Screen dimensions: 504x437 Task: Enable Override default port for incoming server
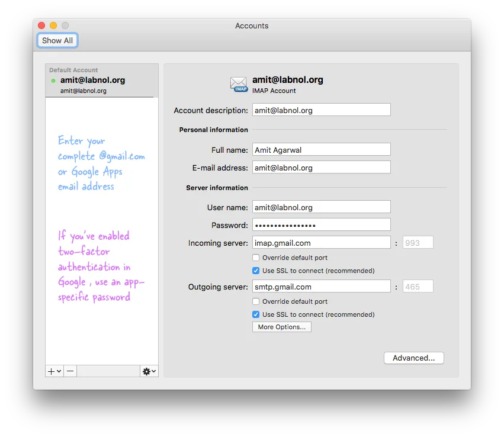pyautogui.click(x=256, y=258)
